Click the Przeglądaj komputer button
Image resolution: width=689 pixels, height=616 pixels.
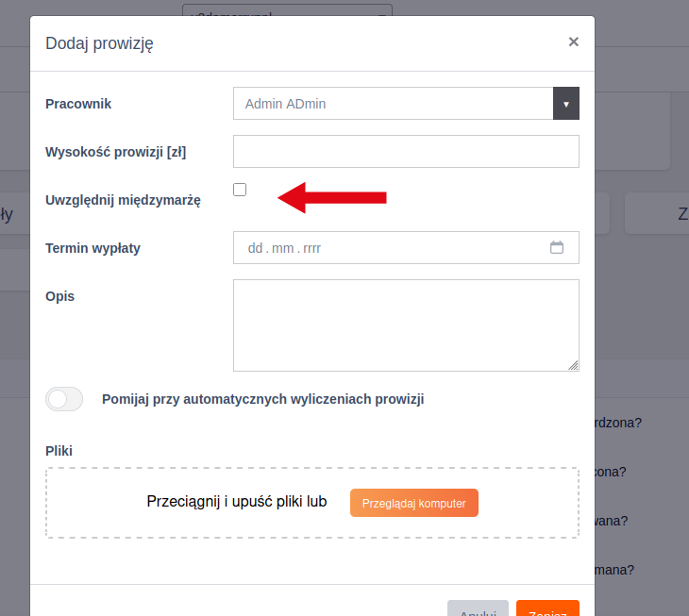[x=413, y=503]
